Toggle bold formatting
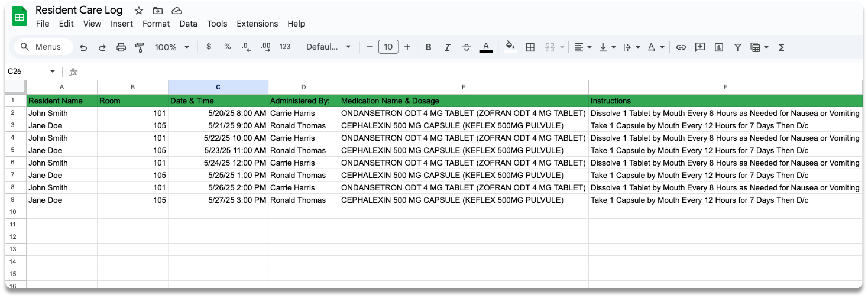 point(428,47)
